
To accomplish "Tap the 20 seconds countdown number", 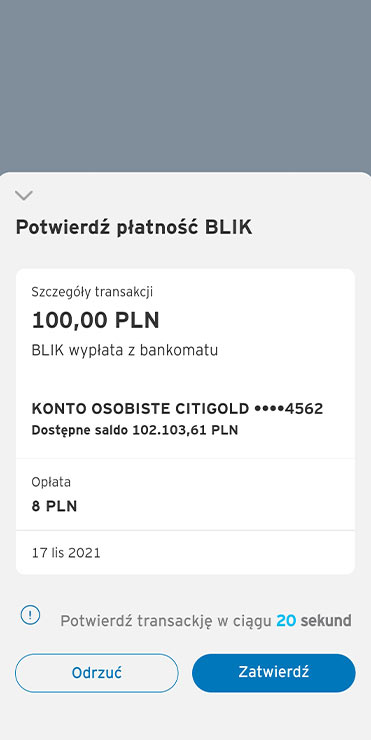I will [x=286, y=620].
